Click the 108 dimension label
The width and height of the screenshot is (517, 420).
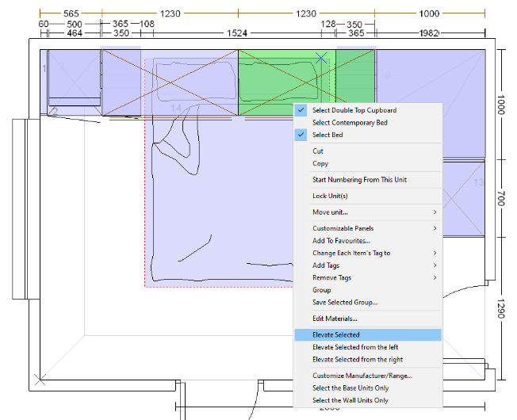click(147, 24)
